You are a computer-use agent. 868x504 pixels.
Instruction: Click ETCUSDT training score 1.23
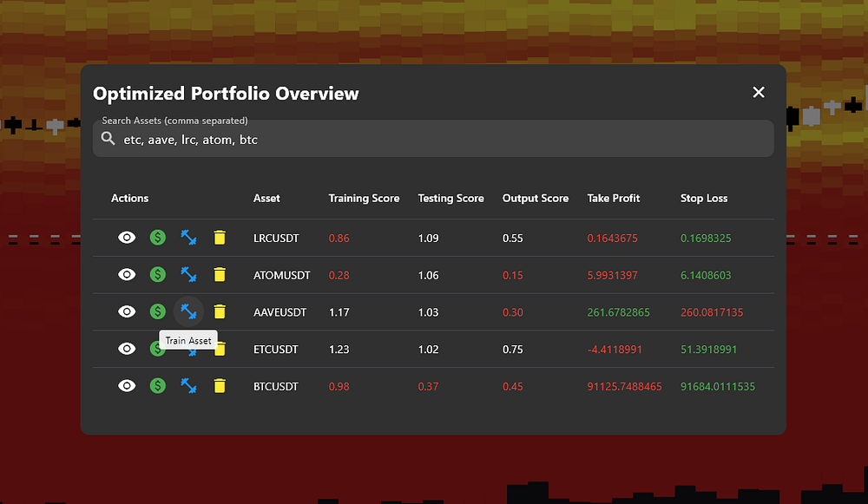point(339,350)
